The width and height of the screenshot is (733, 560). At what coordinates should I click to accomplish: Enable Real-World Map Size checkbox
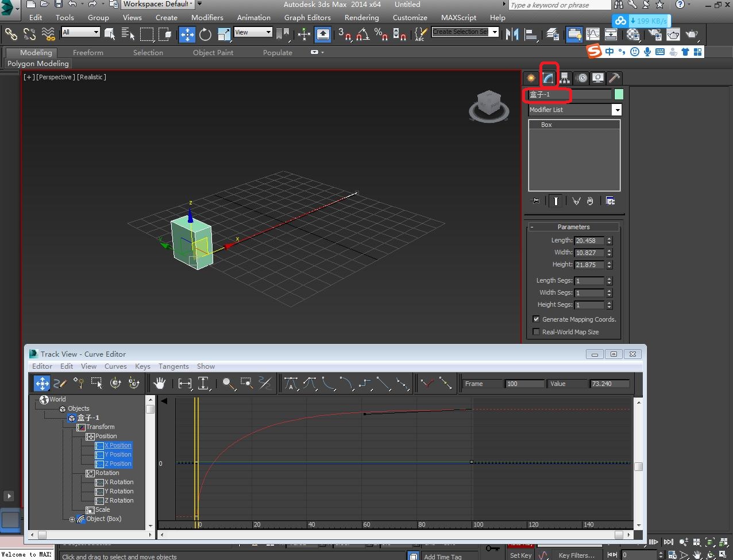(x=536, y=332)
